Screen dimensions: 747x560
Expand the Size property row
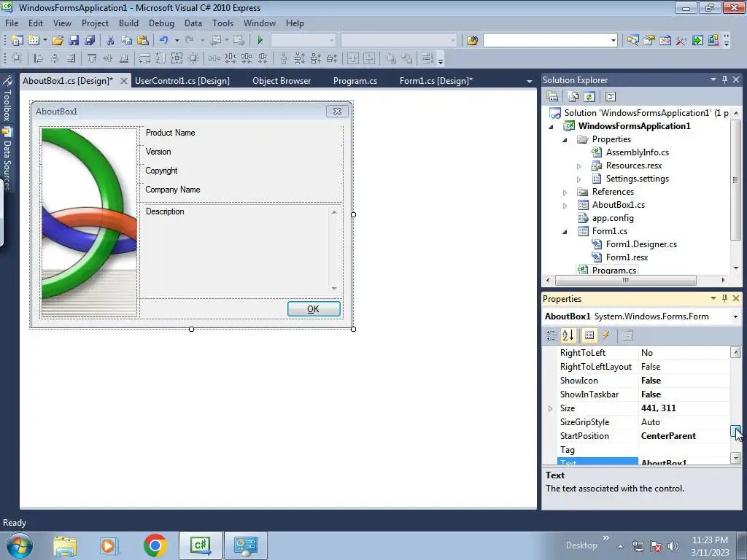[x=550, y=408]
